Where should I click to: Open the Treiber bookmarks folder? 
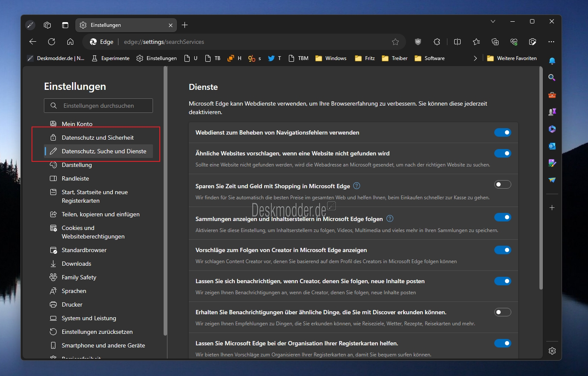tap(395, 58)
